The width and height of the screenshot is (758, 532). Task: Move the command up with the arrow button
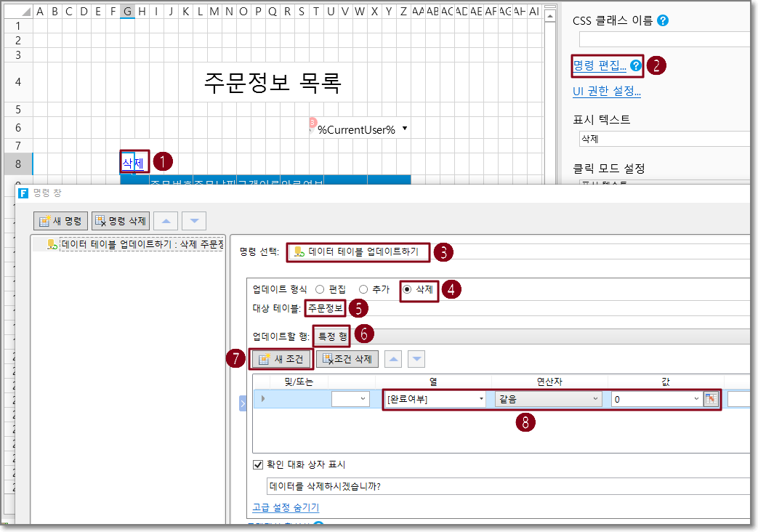point(165,220)
